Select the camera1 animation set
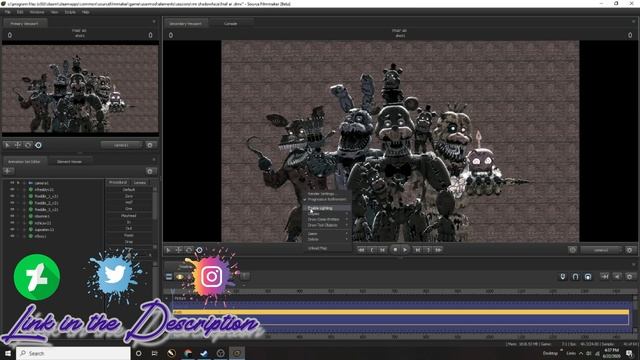640x360 pixels. pos(41,183)
